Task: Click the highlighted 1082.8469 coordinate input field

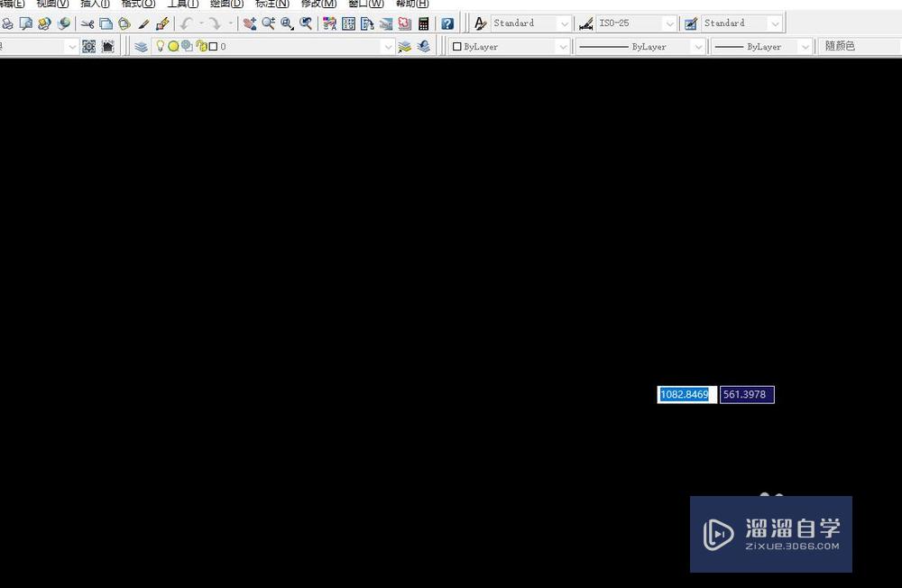Action: coord(685,394)
